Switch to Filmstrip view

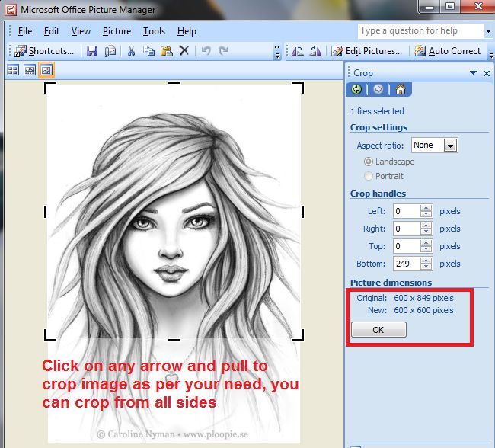tap(30, 70)
